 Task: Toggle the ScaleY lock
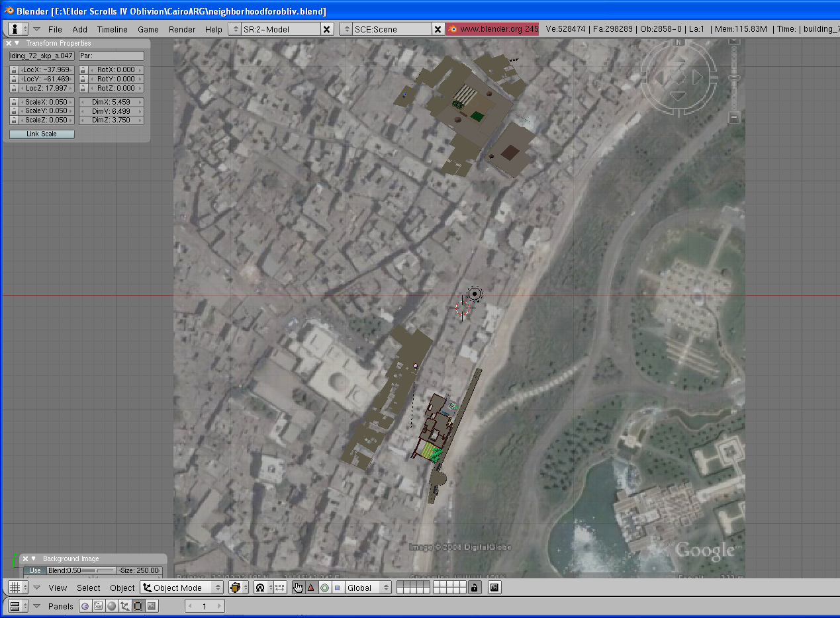coord(13,111)
